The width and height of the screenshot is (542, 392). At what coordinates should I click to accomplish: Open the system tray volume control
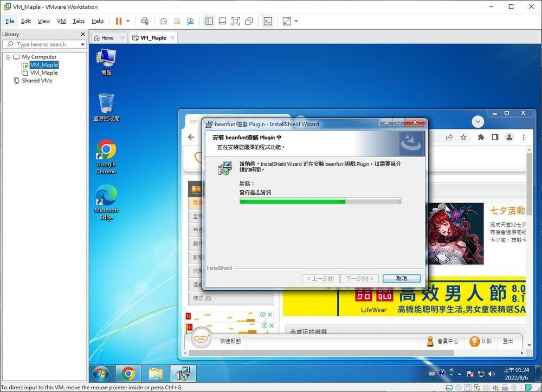[491, 374]
